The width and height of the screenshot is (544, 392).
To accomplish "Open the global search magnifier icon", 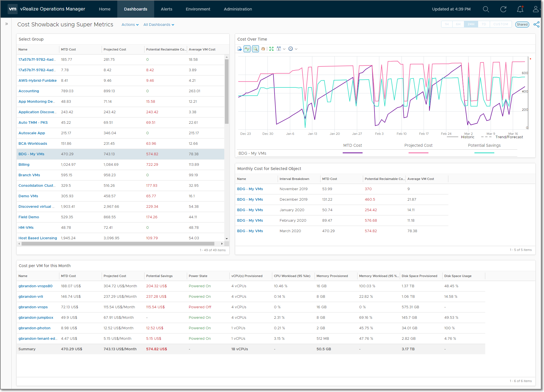I will [486, 9].
